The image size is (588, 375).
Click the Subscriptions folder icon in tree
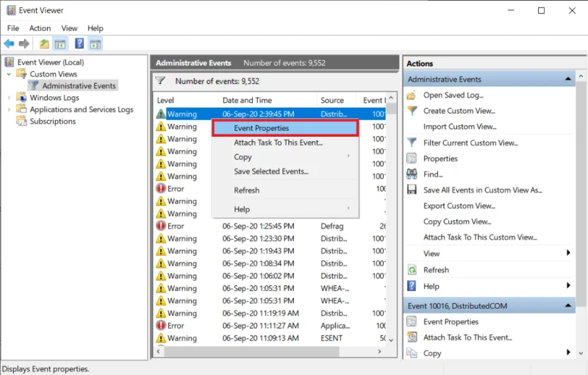click(x=22, y=121)
